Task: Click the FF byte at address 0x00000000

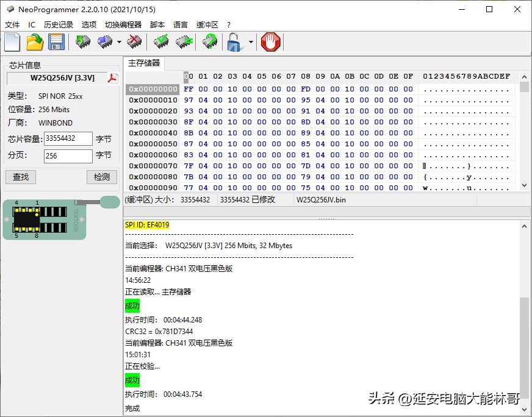Action: click(189, 89)
